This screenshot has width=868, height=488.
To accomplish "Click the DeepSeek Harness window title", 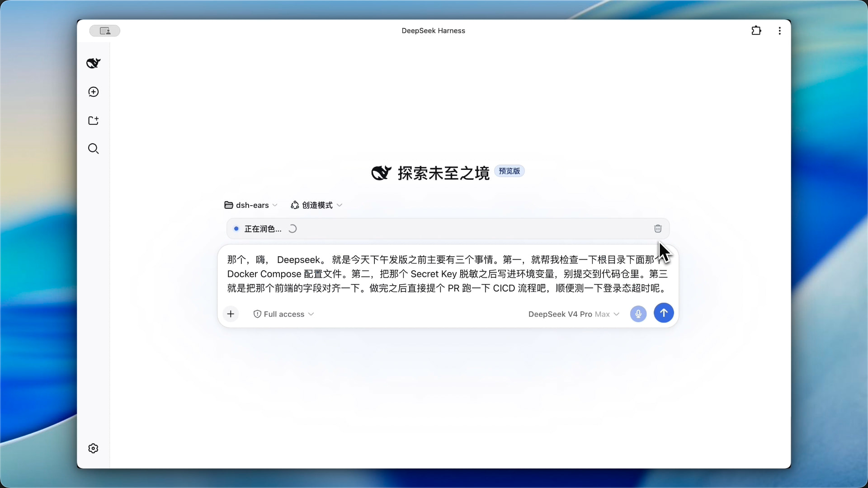I will 434,31.
